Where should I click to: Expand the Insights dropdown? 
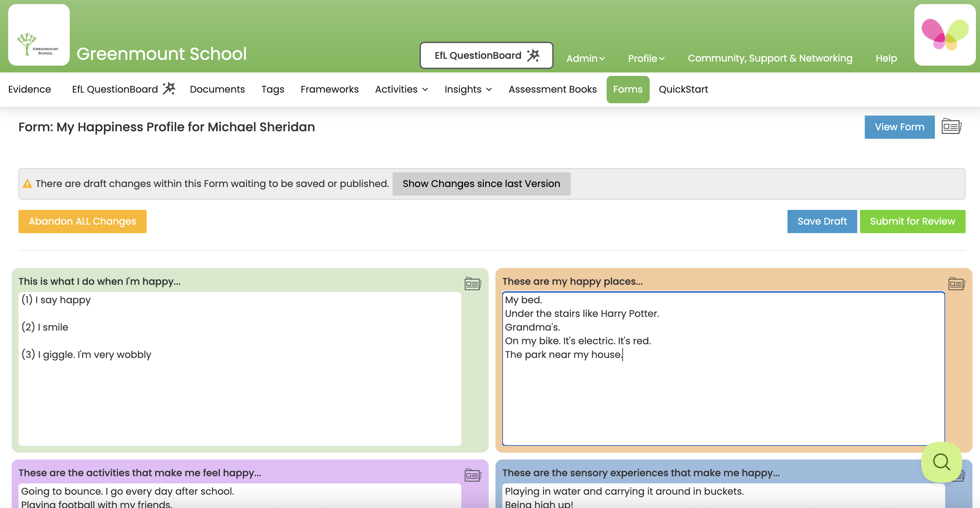[468, 89]
